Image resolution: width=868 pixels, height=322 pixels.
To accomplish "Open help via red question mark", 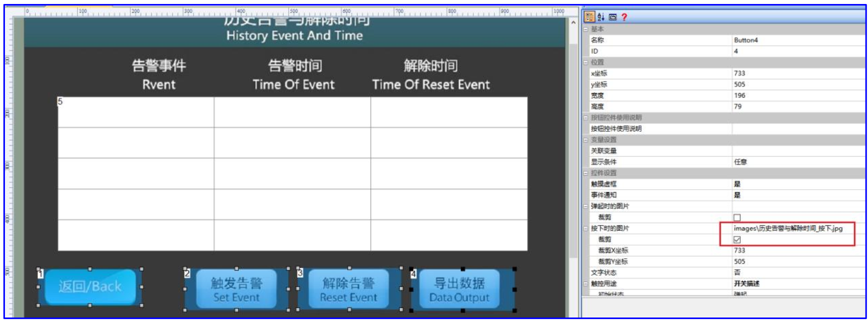I will (x=624, y=17).
